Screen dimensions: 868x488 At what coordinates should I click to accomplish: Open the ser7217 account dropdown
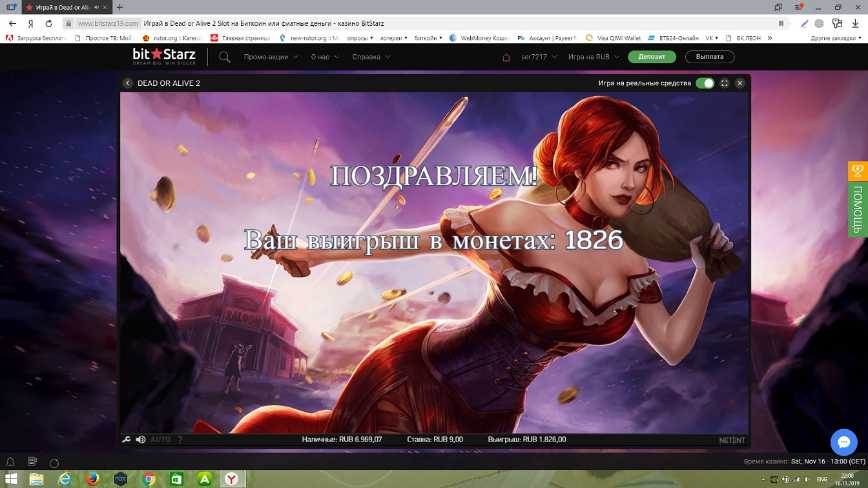539,57
